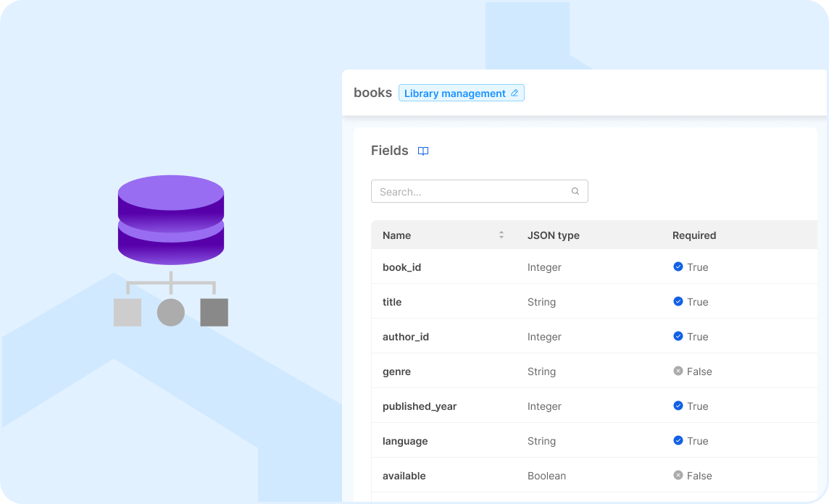Click the JSON type column header

click(x=554, y=235)
